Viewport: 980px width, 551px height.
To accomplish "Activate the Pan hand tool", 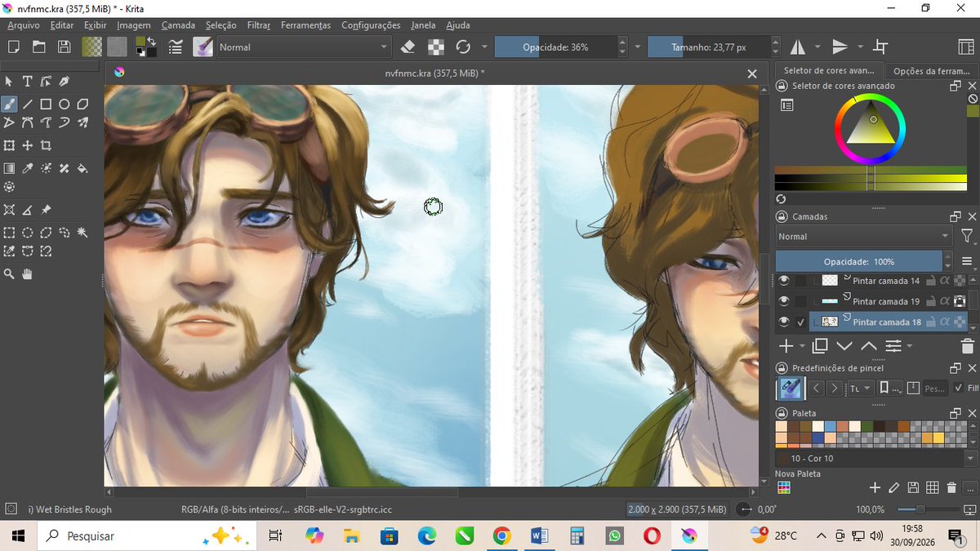I will coord(27,274).
